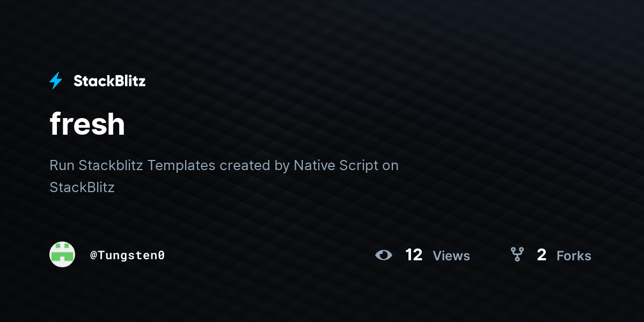Image resolution: width=644 pixels, height=322 pixels.
Task: Click the 'Views' label
Action: (451, 256)
